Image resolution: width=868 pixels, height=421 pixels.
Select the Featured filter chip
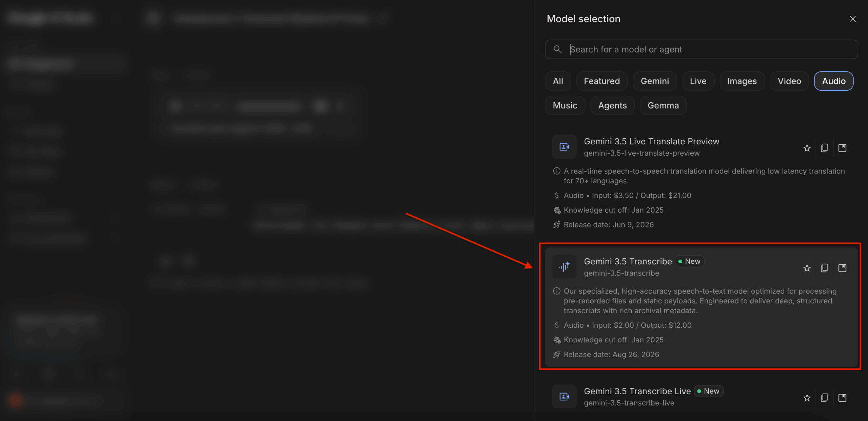(x=602, y=81)
